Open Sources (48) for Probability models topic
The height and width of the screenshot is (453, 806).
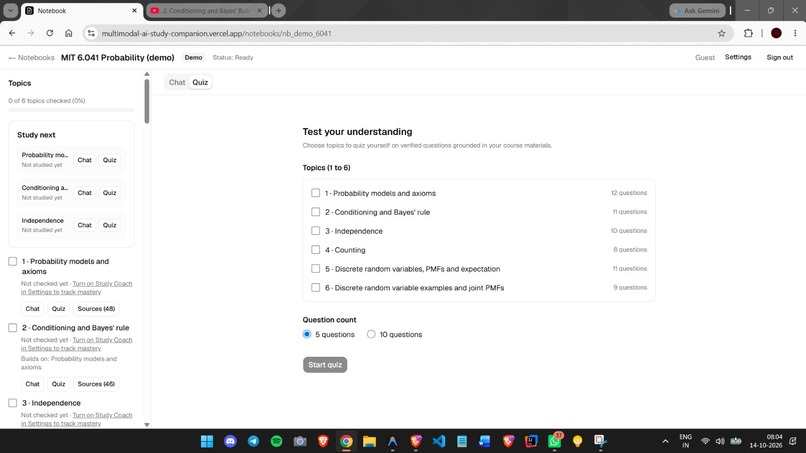tap(96, 309)
